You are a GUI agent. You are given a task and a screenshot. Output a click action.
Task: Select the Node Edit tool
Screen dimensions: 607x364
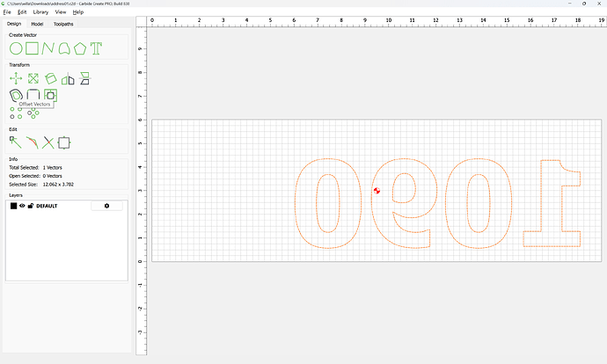pyautogui.click(x=16, y=142)
